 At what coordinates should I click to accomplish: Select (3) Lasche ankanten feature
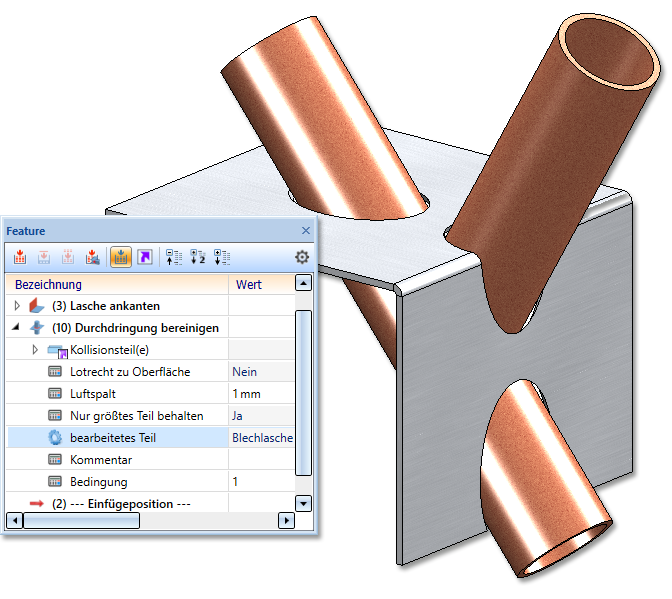(106, 306)
